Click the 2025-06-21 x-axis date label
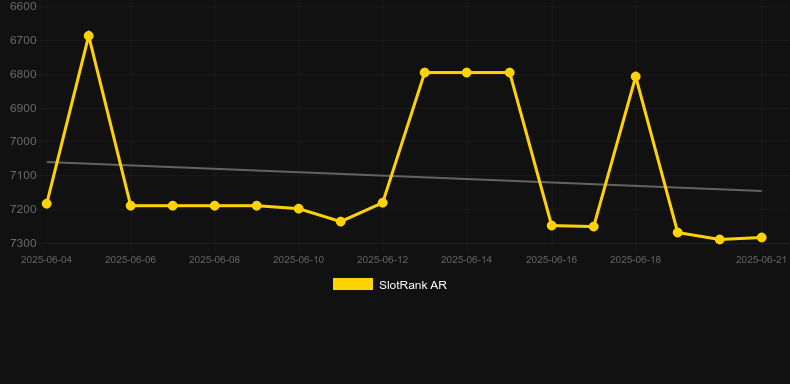 [x=761, y=260]
